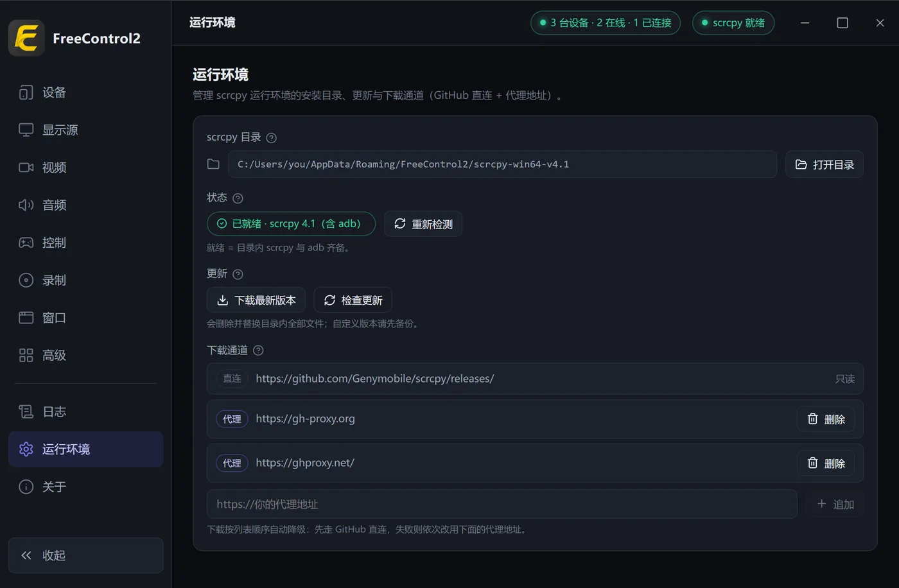Screen dimensions: 899x588
Task: Show help for 更新 section
Action: (x=238, y=275)
